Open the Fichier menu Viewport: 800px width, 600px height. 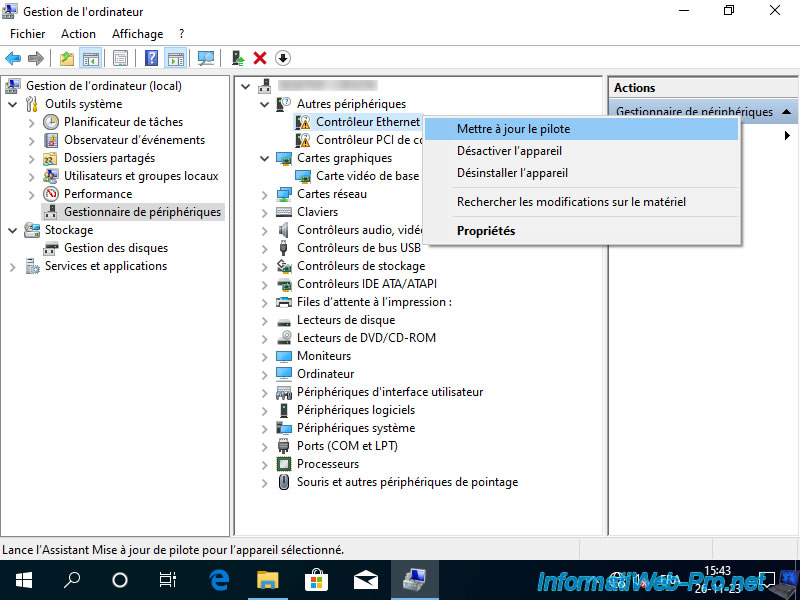click(28, 34)
